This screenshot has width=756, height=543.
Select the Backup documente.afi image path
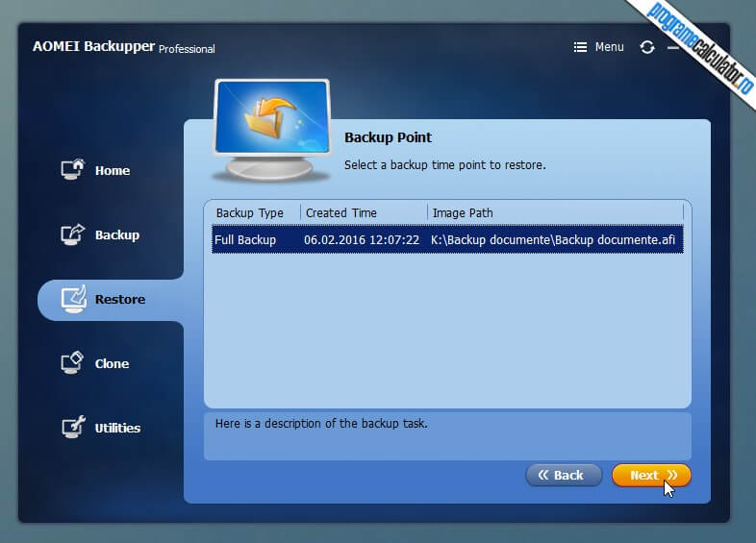(553, 240)
